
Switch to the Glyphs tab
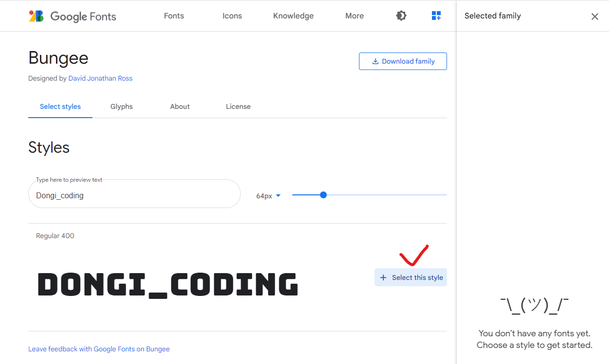click(122, 106)
